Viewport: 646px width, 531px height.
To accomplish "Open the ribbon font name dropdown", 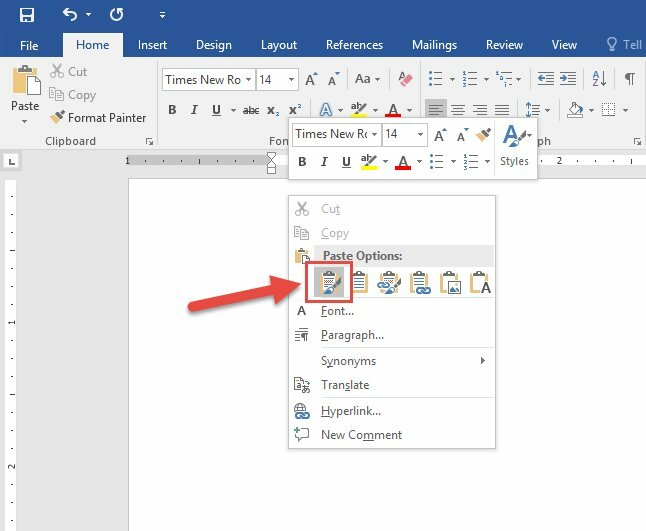I will pyautogui.click(x=249, y=79).
